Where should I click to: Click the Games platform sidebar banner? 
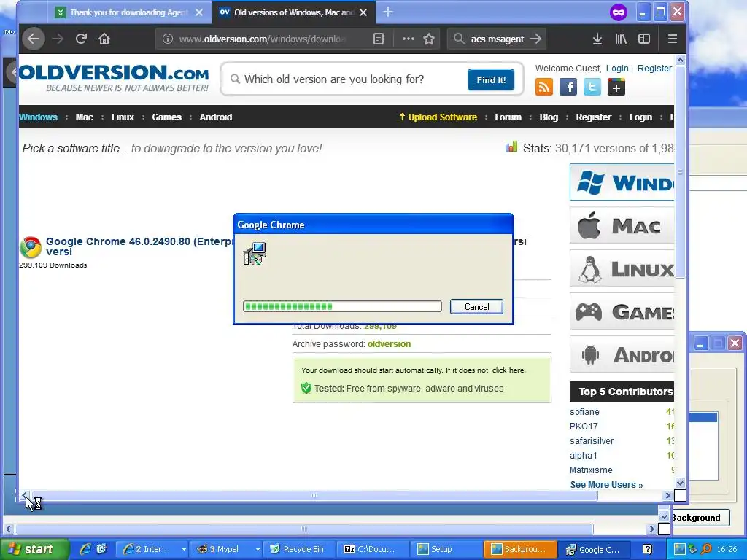tap(622, 311)
